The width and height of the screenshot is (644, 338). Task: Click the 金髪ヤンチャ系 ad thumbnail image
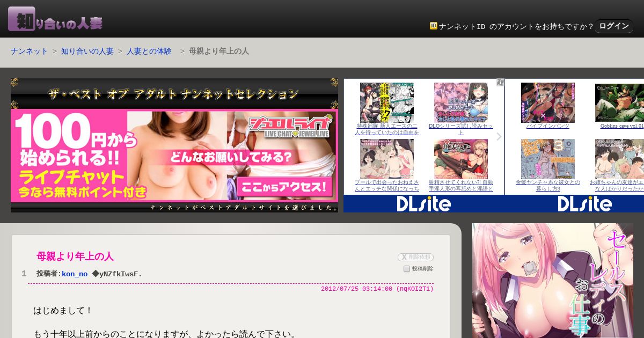548,159
